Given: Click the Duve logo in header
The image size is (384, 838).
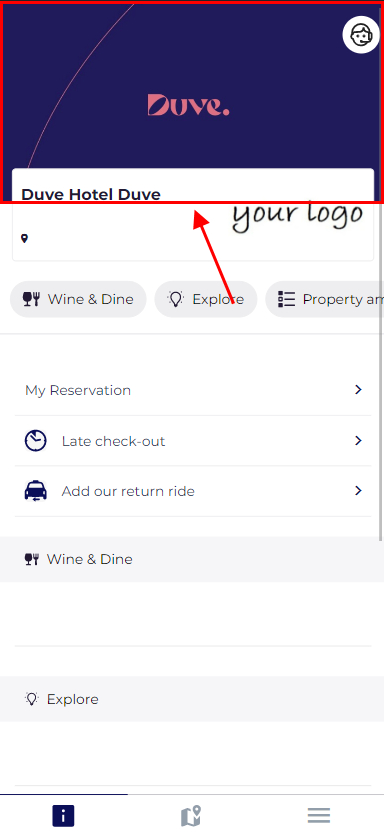Looking at the screenshot, I should click(x=189, y=105).
